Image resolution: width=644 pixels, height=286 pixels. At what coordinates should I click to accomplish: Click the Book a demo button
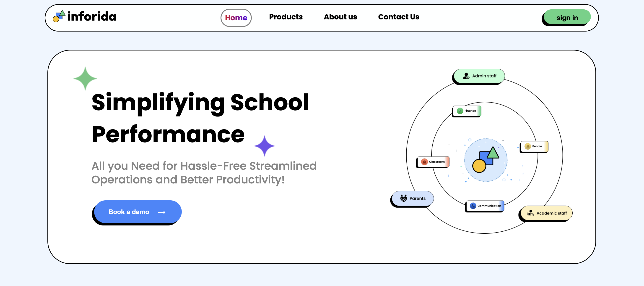click(138, 212)
